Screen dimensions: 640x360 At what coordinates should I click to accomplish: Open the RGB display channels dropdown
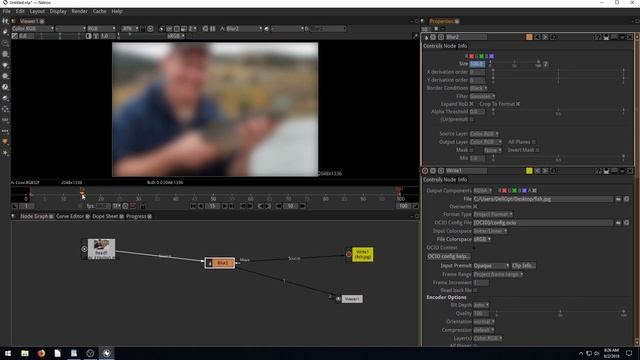101,29
